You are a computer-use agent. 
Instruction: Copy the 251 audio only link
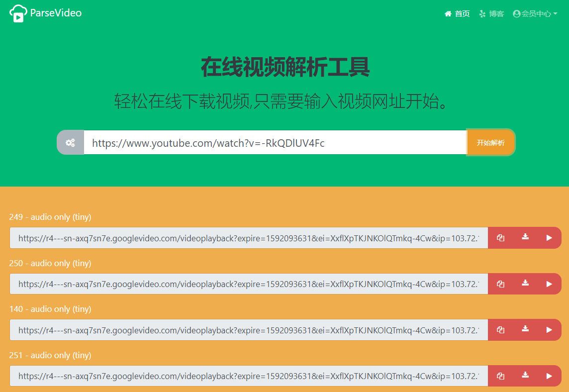500,376
